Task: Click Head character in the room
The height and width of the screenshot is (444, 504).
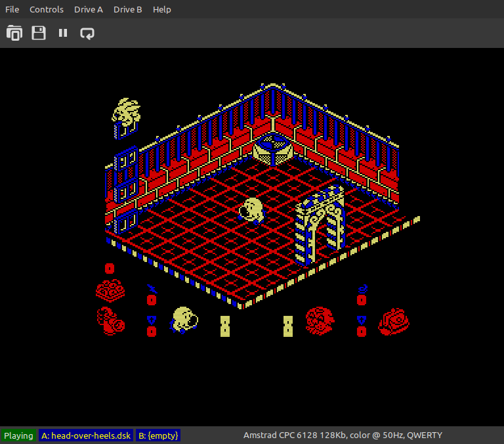Action: (x=252, y=211)
